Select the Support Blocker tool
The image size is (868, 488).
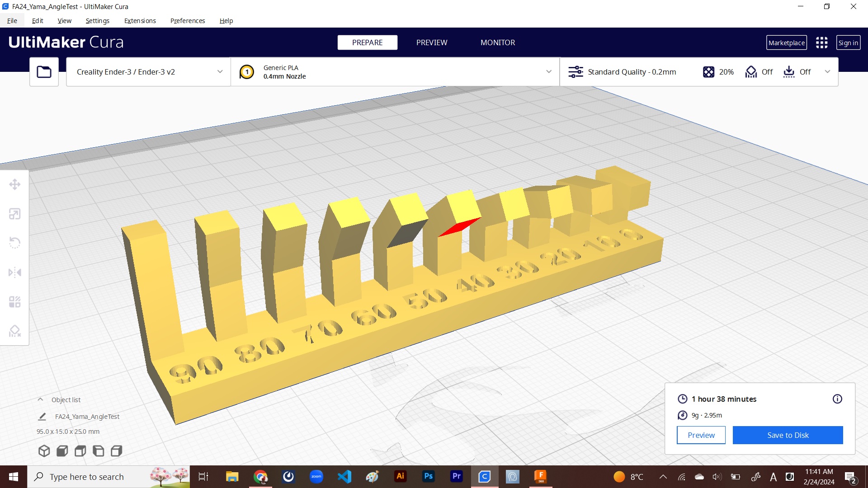pos(14,331)
